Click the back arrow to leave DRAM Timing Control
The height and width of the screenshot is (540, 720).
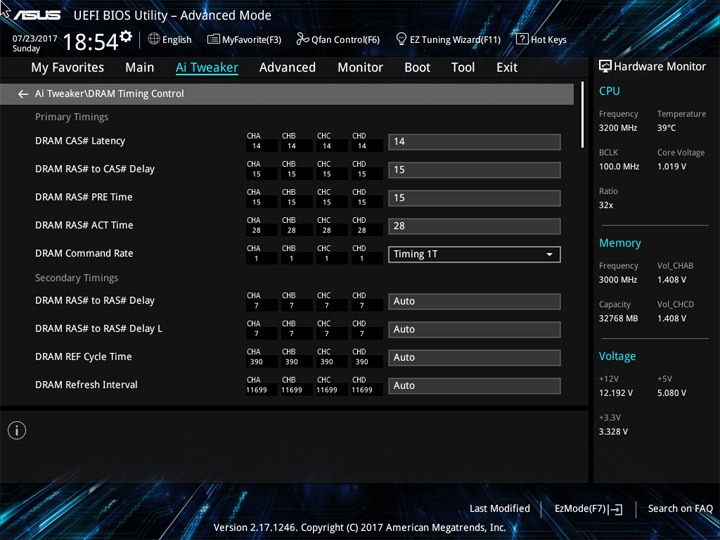point(23,94)
